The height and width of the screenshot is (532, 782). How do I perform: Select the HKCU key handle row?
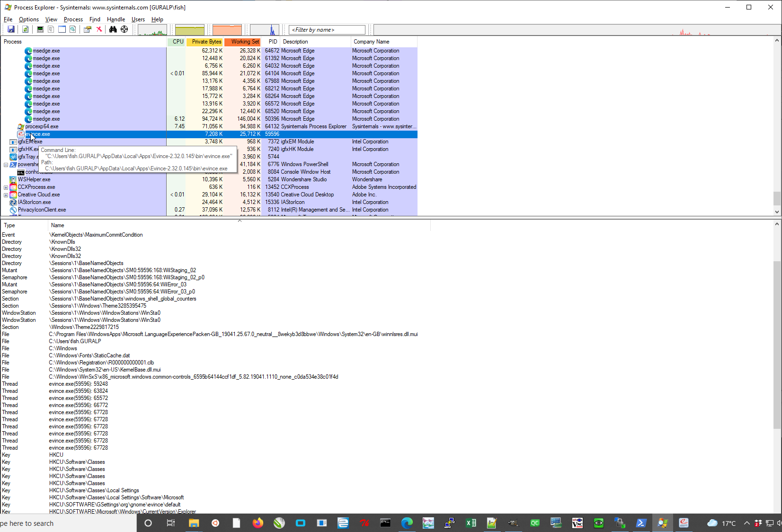[215, 455]
